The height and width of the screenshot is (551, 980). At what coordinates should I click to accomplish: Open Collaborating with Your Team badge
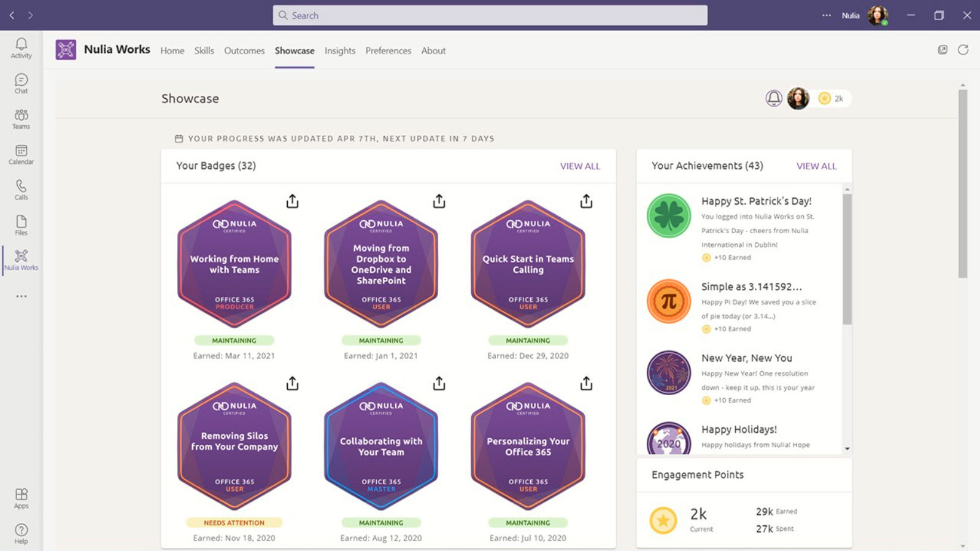tap(381, 446)
